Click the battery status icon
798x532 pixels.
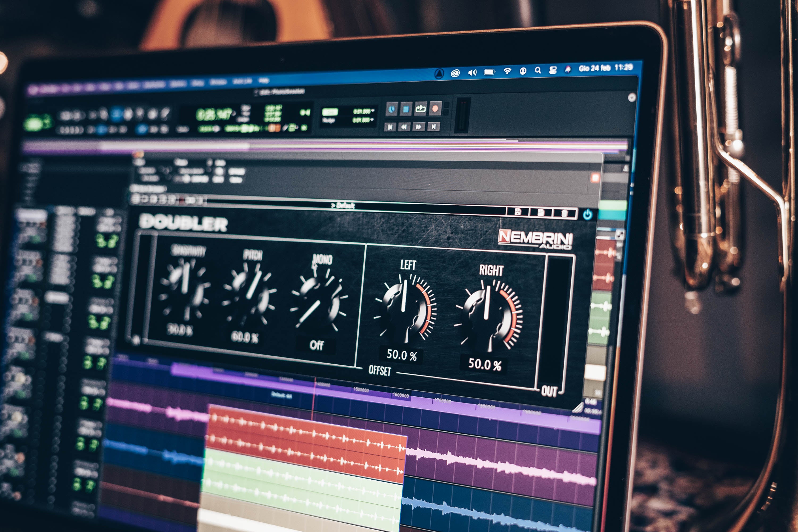click(x=489, y=72)
